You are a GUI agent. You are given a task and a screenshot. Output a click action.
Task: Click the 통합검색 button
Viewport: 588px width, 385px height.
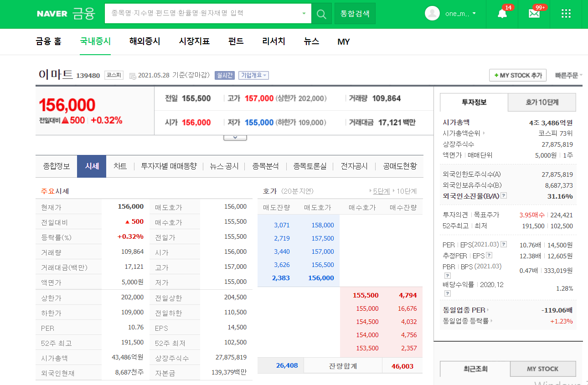(355, 14)
